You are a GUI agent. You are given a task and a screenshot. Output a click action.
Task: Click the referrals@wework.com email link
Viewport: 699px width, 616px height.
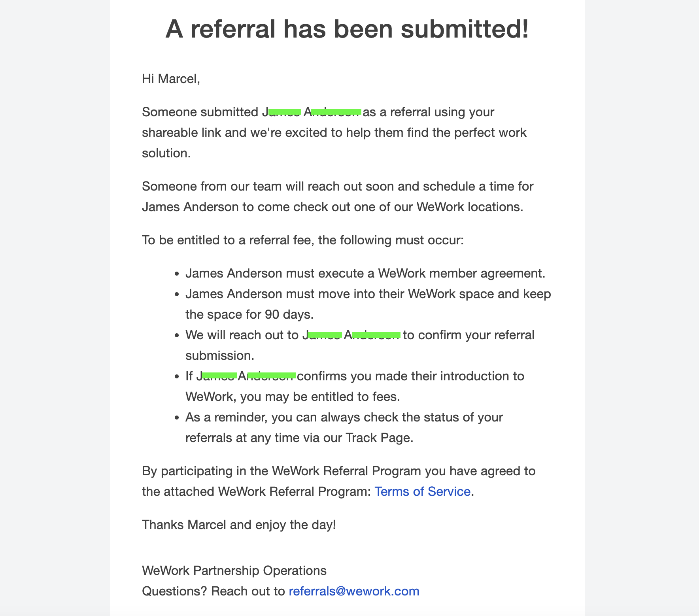click(354, 591)
